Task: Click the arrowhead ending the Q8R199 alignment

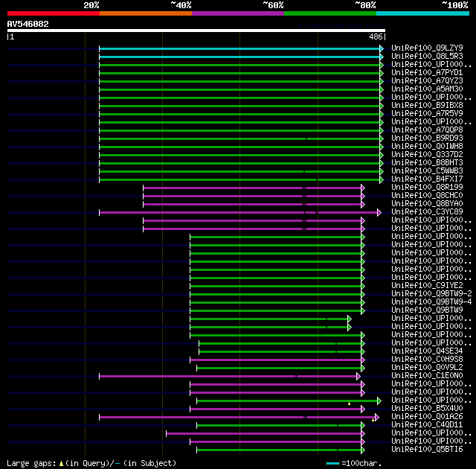Action: coord(363,188)
